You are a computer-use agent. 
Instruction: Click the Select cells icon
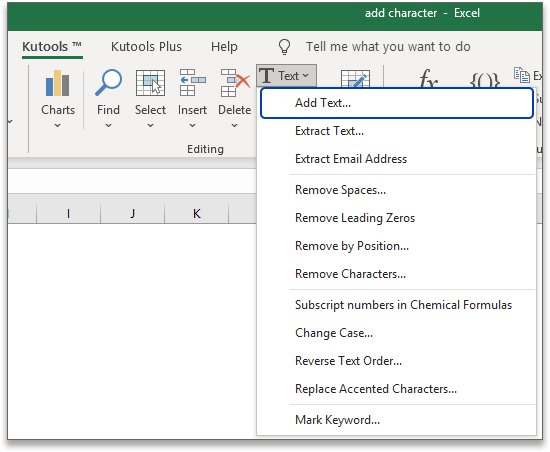click(x=150, y=83)
